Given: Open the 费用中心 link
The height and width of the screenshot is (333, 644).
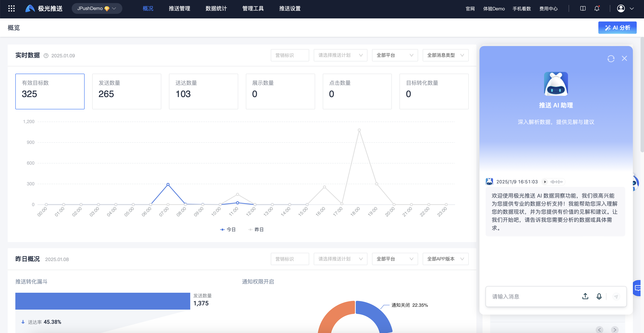Looking at the screenshot, I should [548, 9].
